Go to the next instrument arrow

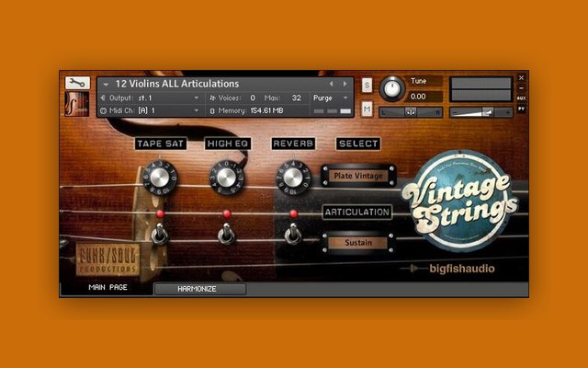(345, 84)
